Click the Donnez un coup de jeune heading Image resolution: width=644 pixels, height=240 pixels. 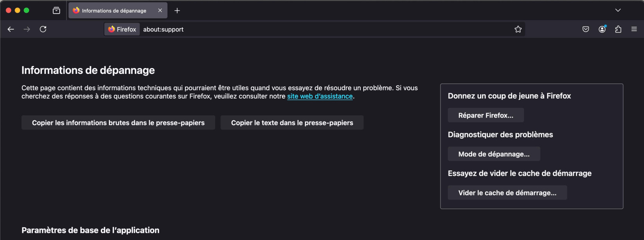pyautogui.click(x=509, y=96)
